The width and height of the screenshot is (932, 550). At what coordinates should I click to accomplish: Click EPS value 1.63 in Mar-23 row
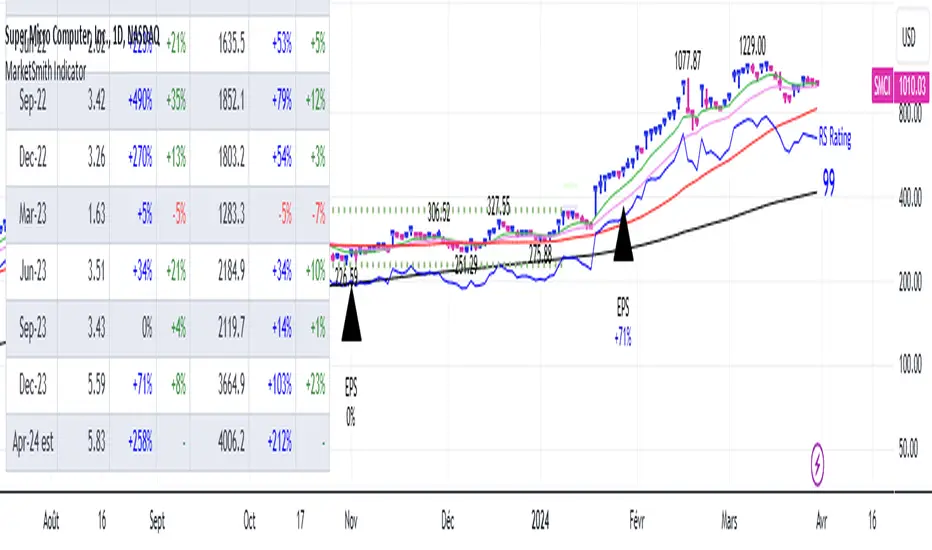click(96, 214)
